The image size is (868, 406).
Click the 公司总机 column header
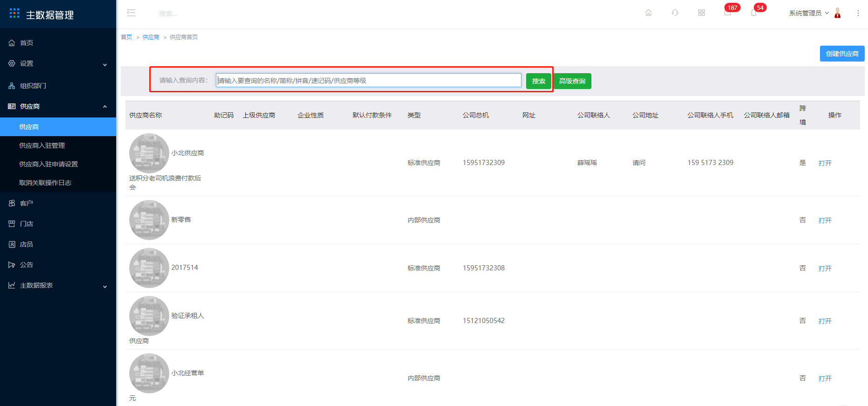[x=476, y=115]
